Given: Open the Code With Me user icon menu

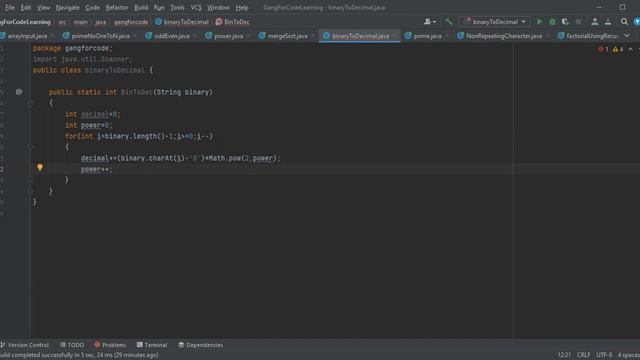Looking at the screenshot, I should click(x=429, y=22).
